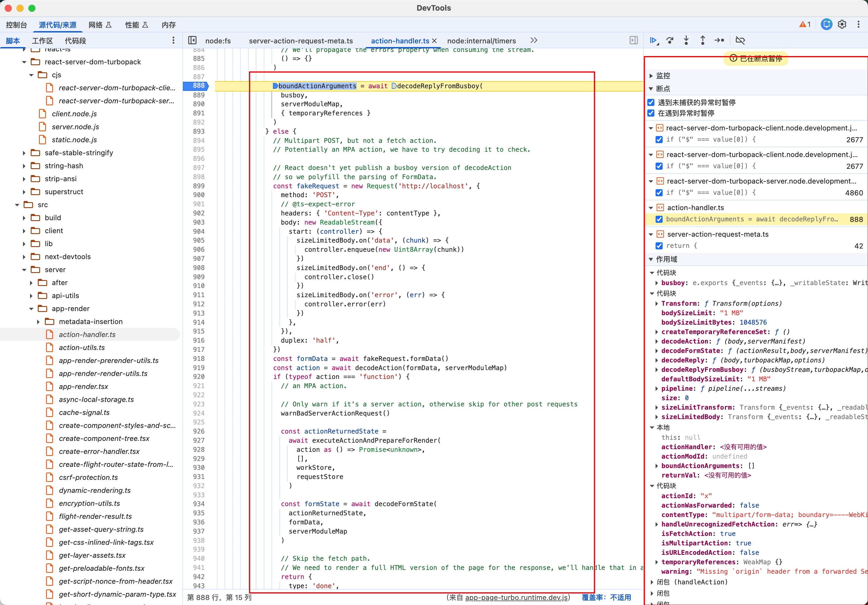Click the step over function icon

670,40
